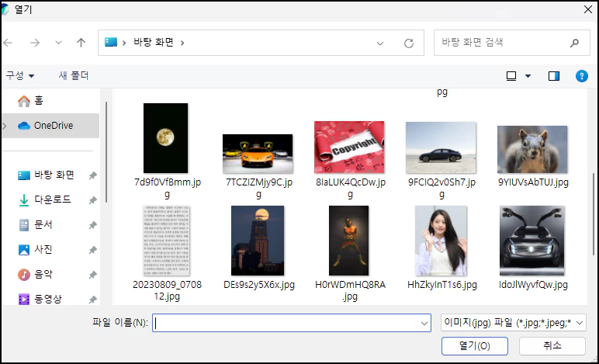The image size is (599, 364).
Task: Go up one folder level
Action: [x=81, y=43]
